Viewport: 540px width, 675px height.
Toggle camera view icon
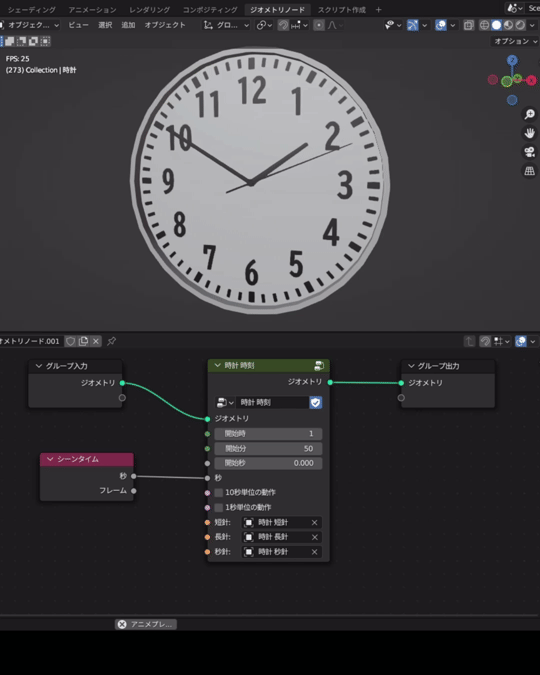(x=529, y=152)
